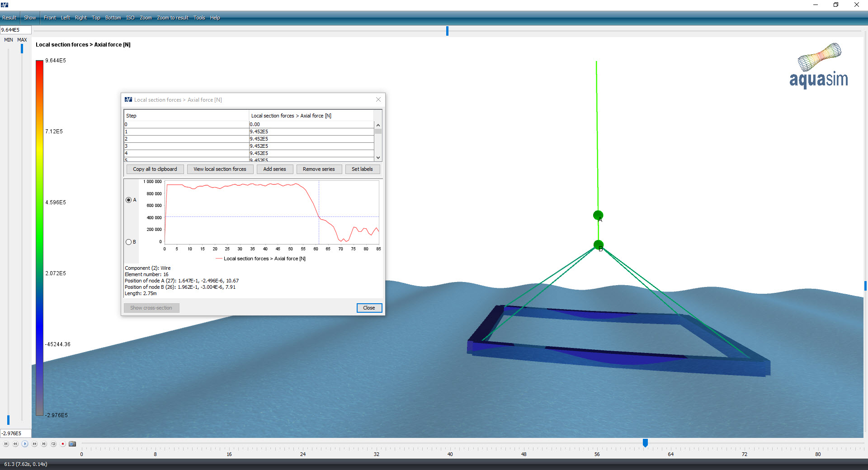Switch to Bottom view

[x=113, y=18]
